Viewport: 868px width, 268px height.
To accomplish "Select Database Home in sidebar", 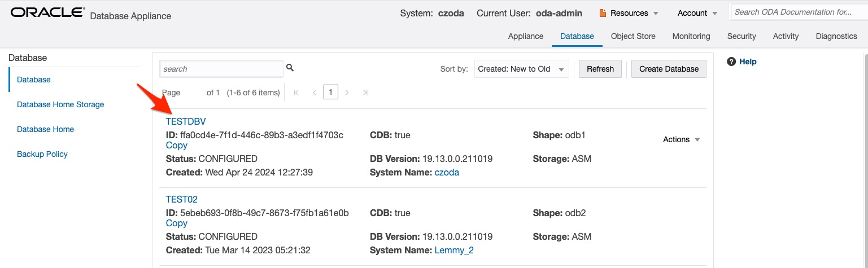I will pyautogui.click(x=45, y=129).
